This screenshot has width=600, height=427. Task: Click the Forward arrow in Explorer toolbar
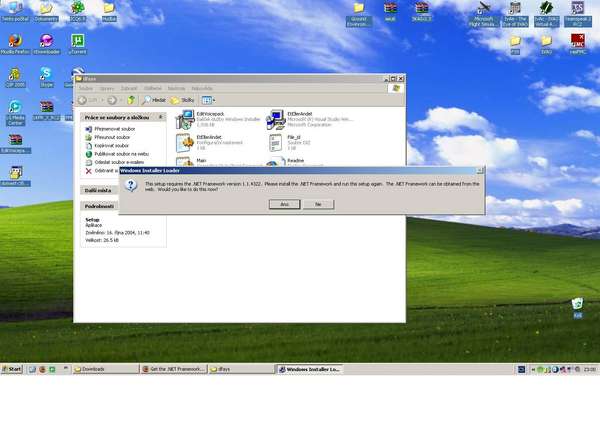112,100
